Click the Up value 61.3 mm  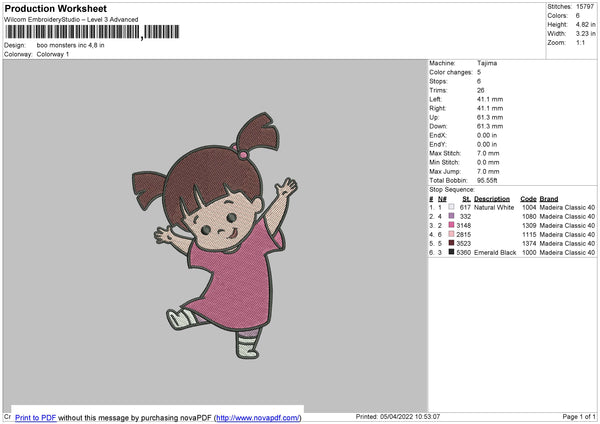tap(490, 117)
